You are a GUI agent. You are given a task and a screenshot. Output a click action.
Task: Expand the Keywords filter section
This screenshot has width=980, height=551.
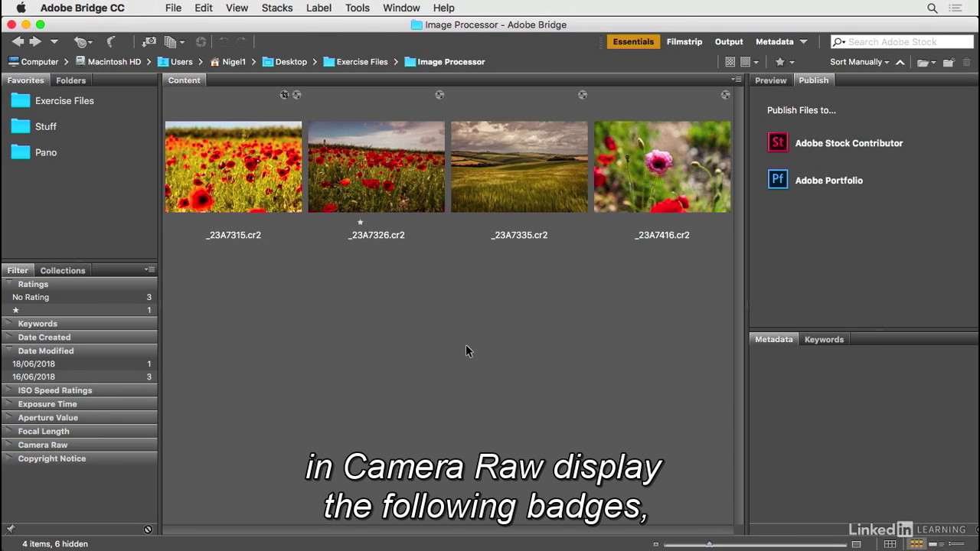(x=38, y=324)
